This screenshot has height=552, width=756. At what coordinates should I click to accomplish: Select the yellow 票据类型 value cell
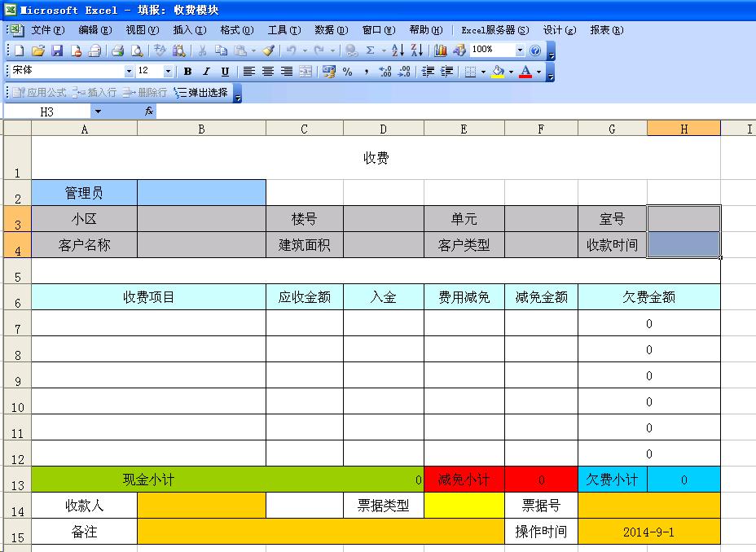[x=464, y=506]
